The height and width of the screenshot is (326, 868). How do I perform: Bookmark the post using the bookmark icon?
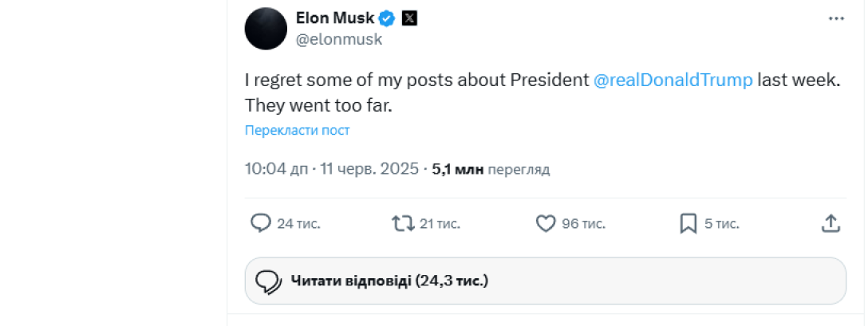tap(688, 224)
